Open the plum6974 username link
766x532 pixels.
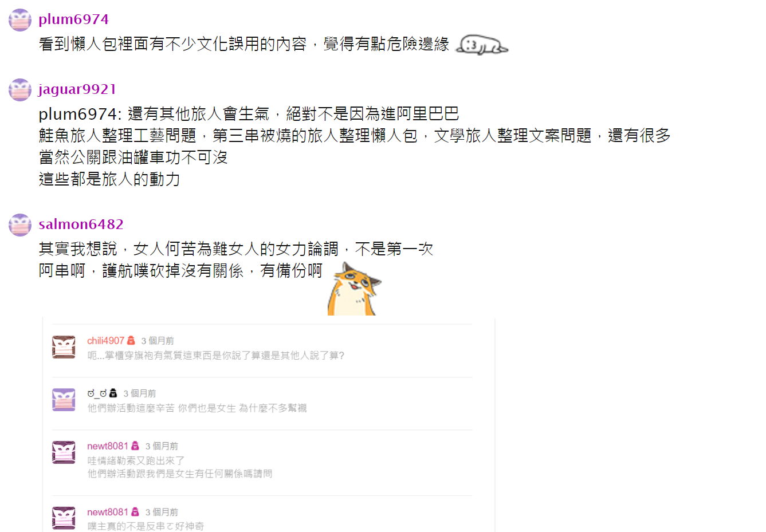tap(73, 19)
